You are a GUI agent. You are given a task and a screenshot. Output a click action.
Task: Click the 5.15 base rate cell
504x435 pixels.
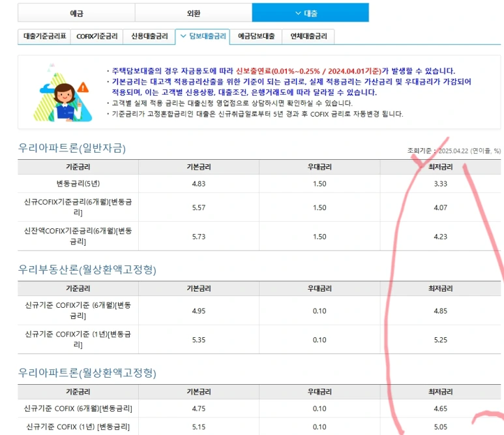(199, 427)
